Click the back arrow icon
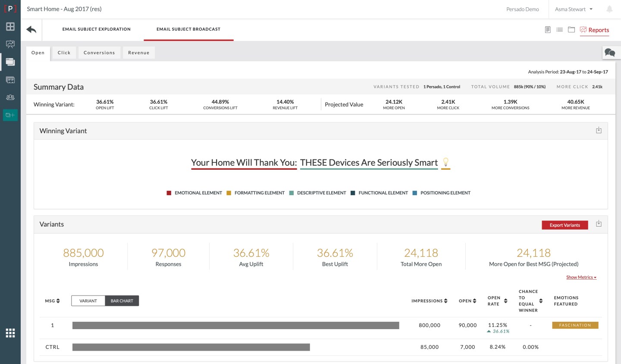Image resolution: width=621 pixels, height=364 pixels. point(31,29)
